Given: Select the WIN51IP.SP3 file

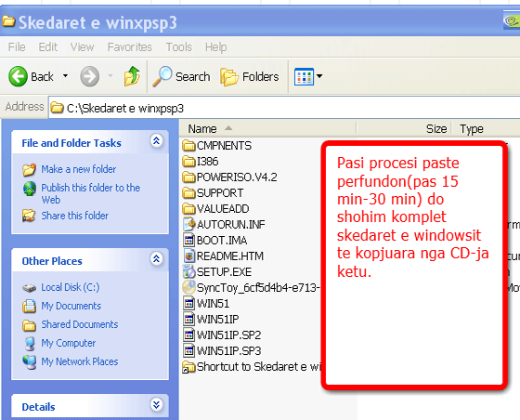Looking at the screenshot, I should (222, 350).
